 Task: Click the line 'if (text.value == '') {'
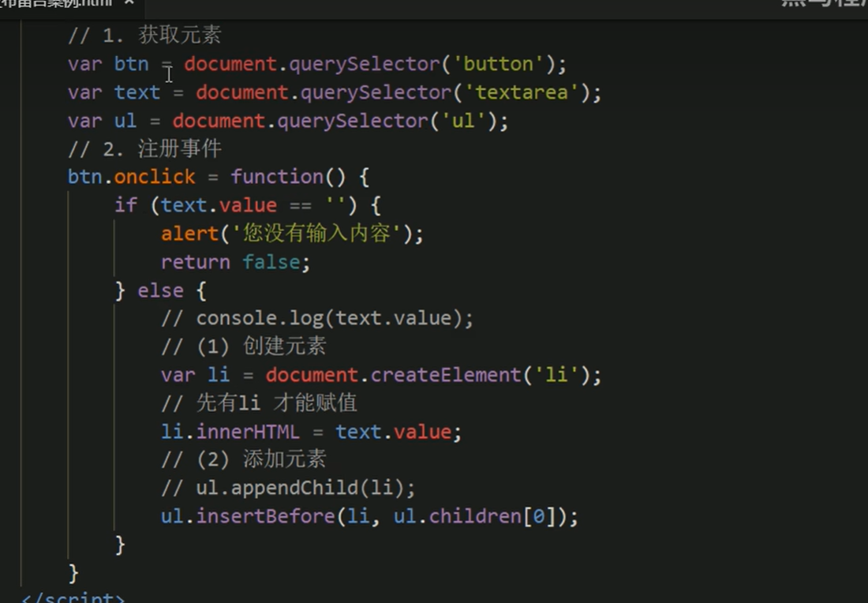tap(248, 205)
